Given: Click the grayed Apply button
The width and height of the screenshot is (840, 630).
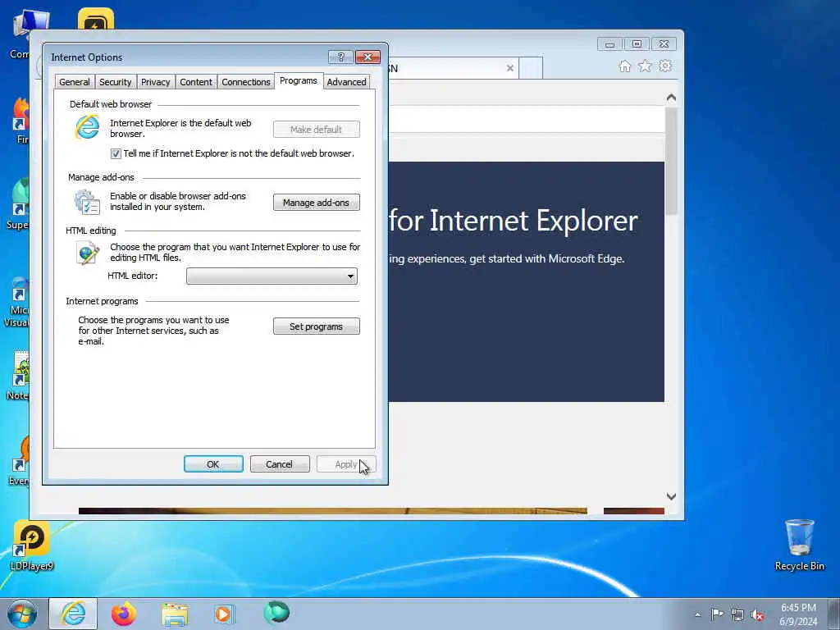Looking at the screenshot, I should click(x=346, y=464).
